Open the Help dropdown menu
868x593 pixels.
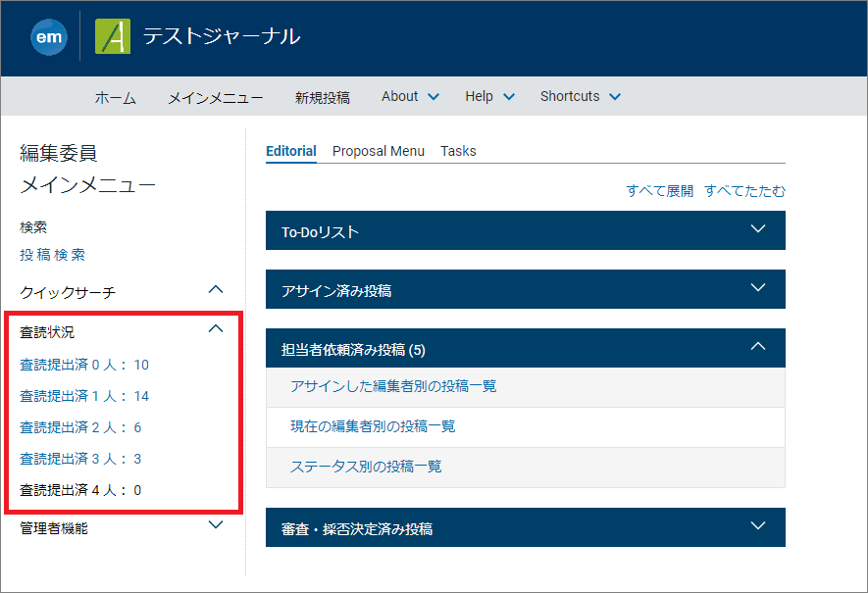click(x=488, y=96)
